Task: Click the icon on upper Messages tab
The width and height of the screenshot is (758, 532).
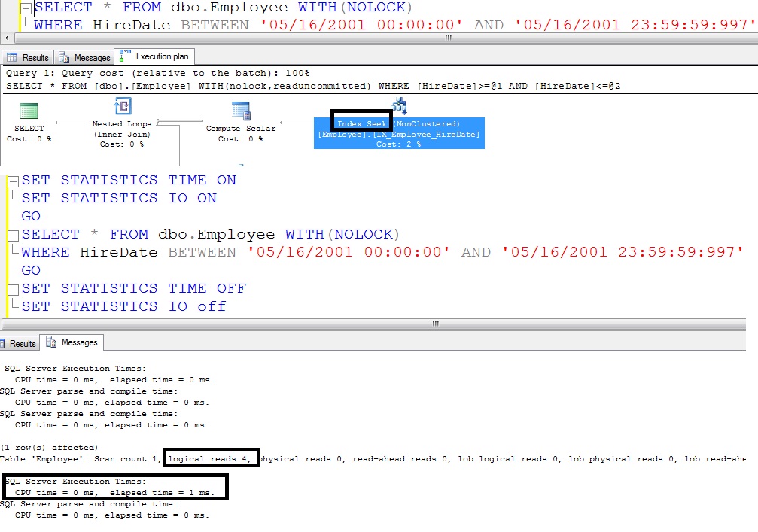Action: coord(64,58)
